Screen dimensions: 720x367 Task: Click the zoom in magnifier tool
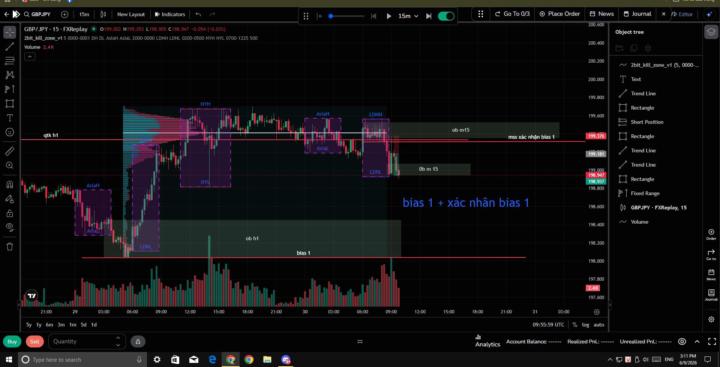(9, 165)
